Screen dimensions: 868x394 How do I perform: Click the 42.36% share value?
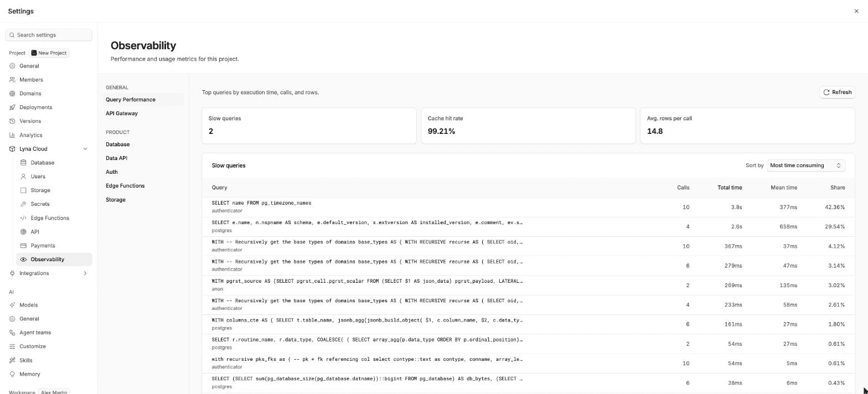(835, 207)
